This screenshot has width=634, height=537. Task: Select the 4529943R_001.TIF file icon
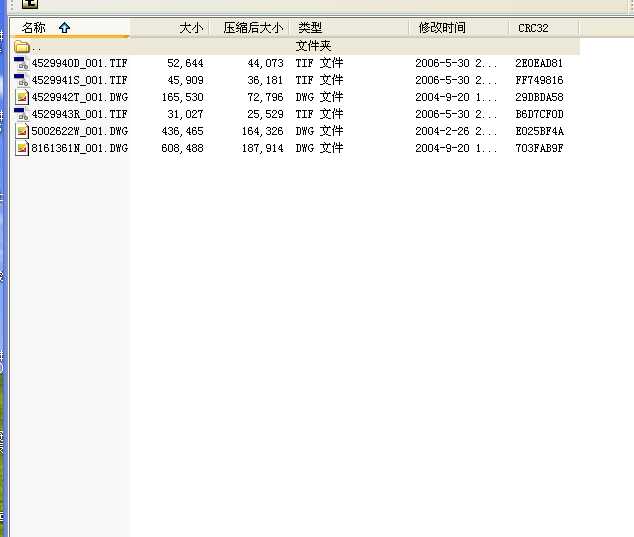21,114
